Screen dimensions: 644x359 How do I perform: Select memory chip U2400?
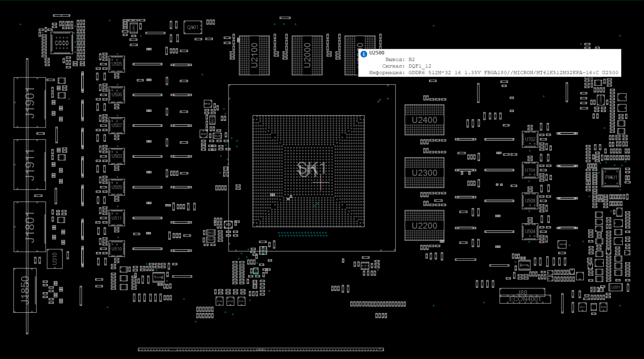click(x=424, y=120)
